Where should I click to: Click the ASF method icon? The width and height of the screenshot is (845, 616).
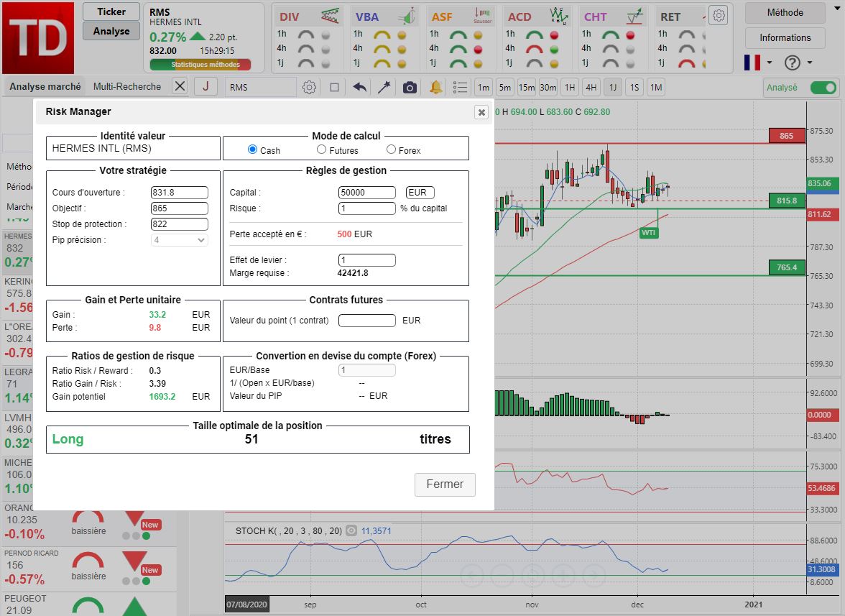483,16
